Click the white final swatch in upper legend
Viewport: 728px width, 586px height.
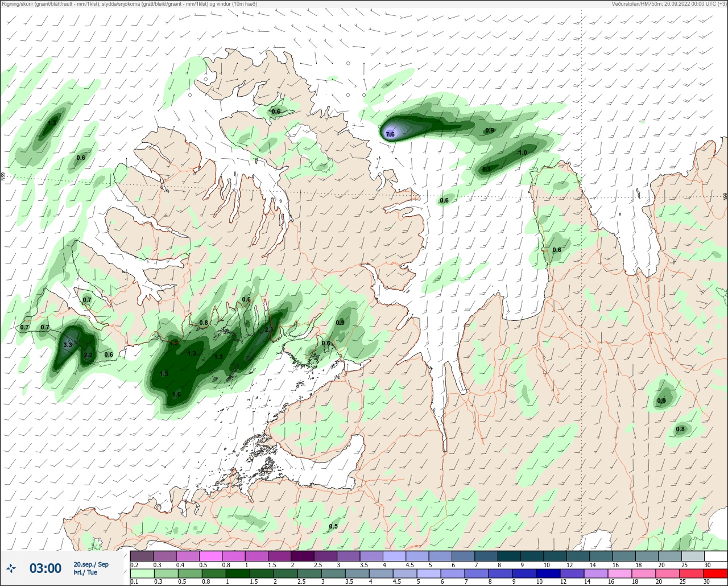[715, 556]
